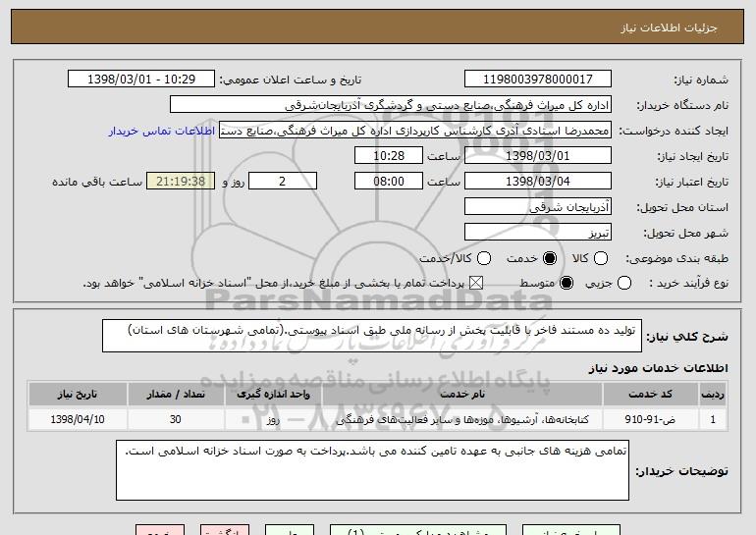Click the جزئیات اطلاعات نیاز header title
The width and height of the screenshot is (756, 535).
point(669,27)
